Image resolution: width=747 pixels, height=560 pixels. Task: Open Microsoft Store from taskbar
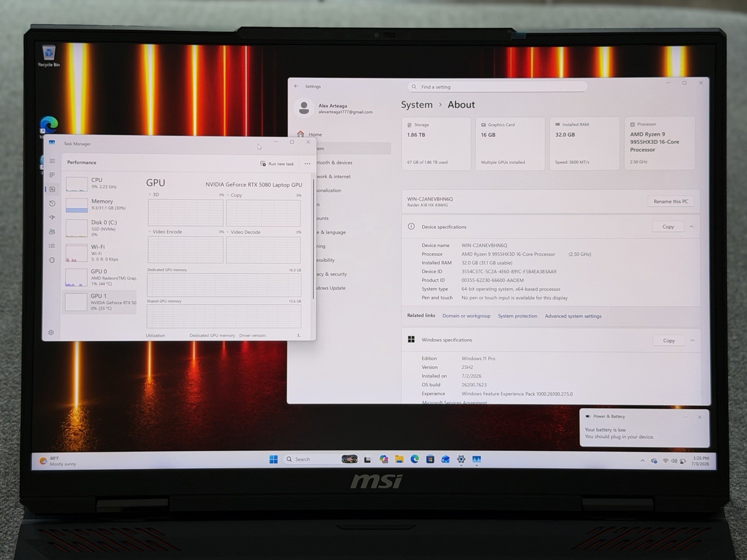click(430, 459)
